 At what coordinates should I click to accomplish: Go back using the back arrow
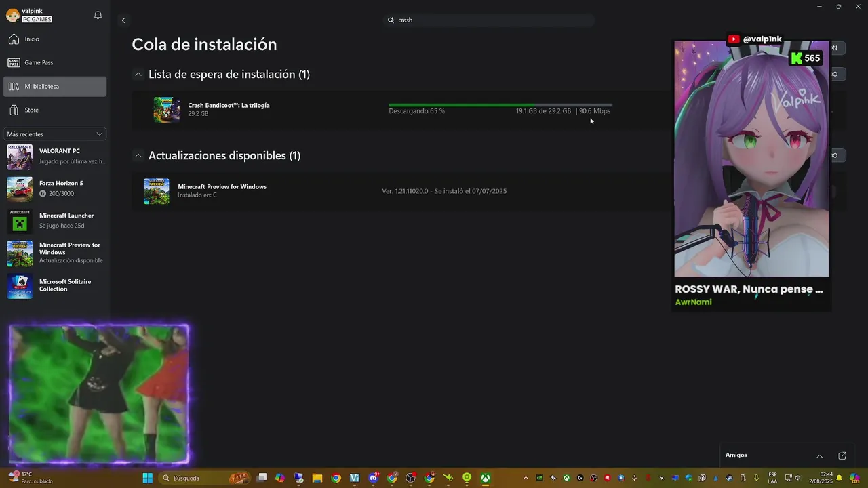tap(123, 20)
